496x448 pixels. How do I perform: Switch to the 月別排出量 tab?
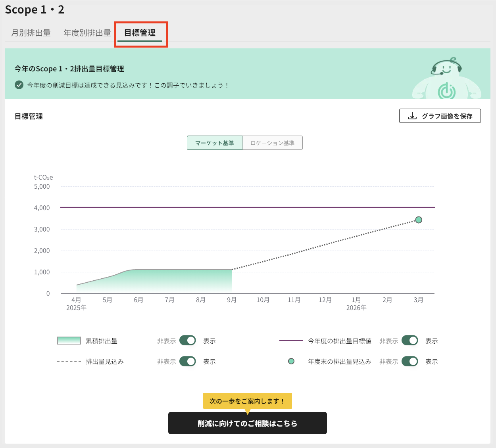pyautogui.click(x=31, y=33)
